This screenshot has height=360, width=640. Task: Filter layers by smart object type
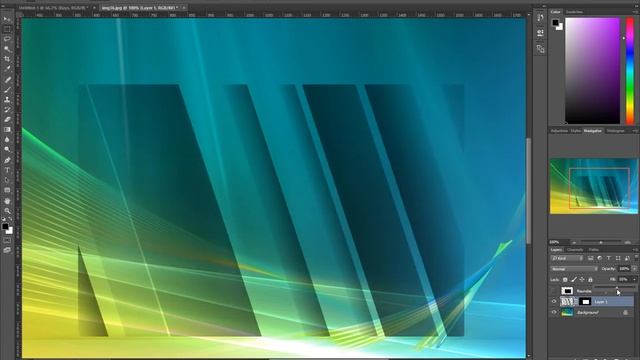click(x=627, y=258)
